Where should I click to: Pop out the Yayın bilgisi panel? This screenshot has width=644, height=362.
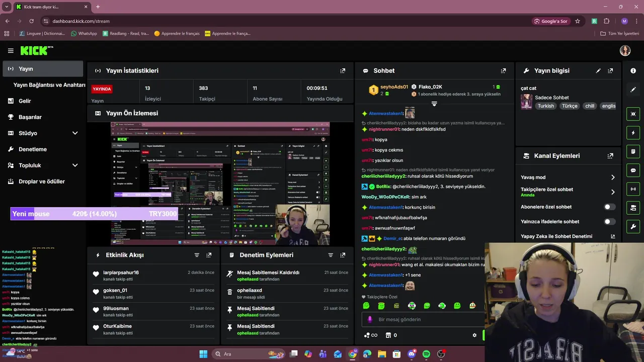pyautogui.click(x=610, y=71)
